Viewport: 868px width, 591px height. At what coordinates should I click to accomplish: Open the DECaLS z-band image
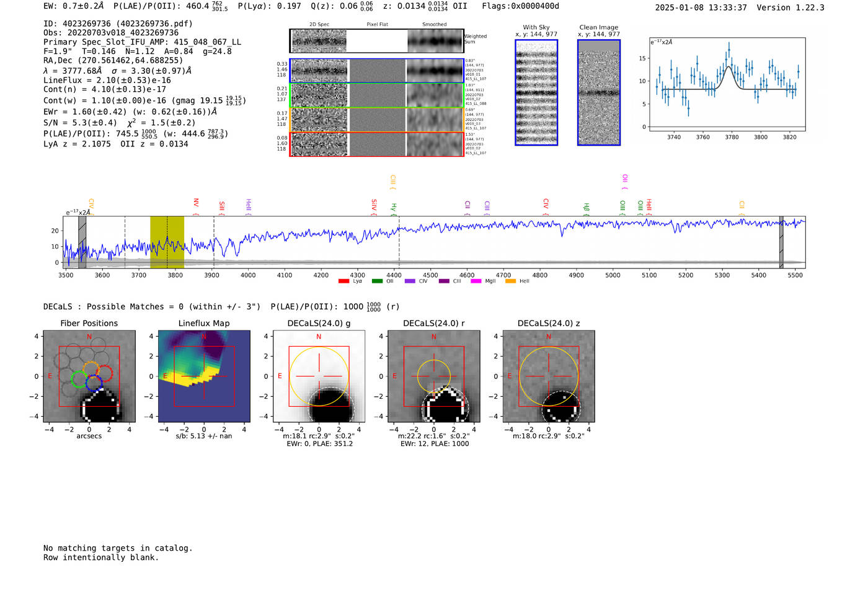tap(549, 376)
